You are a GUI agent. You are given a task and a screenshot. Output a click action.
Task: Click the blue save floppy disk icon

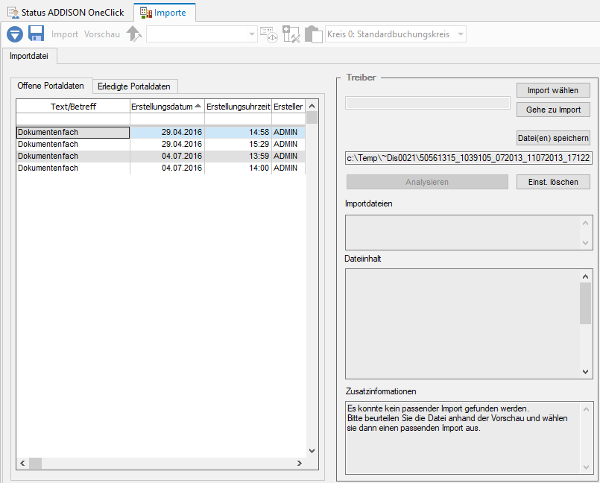36,34
